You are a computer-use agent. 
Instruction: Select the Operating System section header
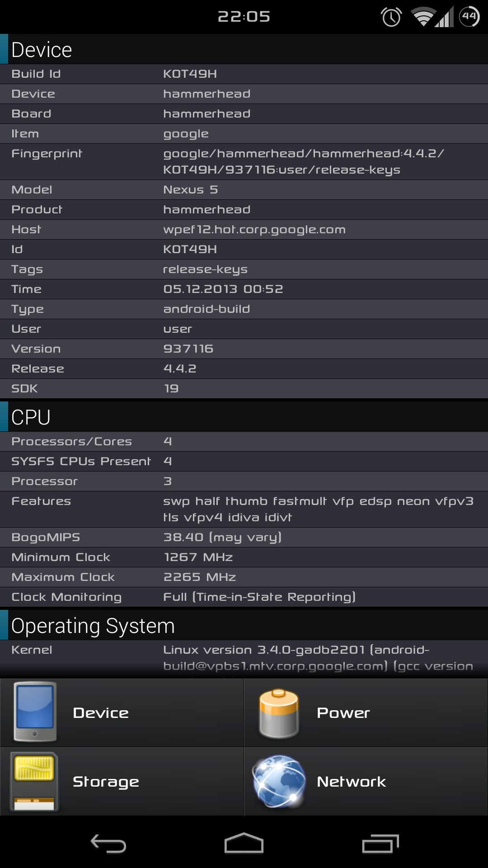244,626
